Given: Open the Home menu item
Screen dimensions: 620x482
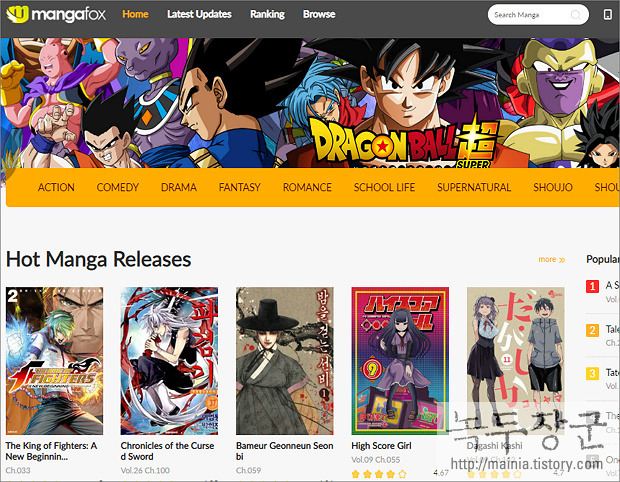Looking at the screenshot, I should pyautogui.click(x=135, y=14).
